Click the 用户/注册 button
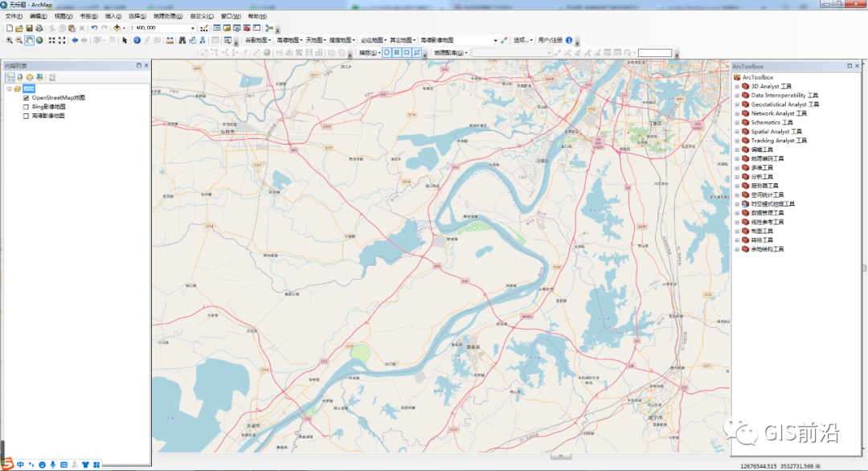868x471 pixels. pyautogui.click(x=551, y=40)
